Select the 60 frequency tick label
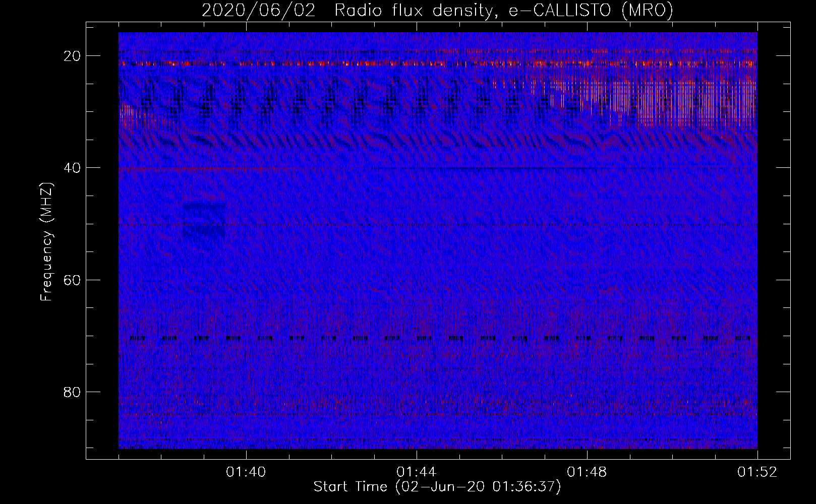This screenshot has height=504, width=816. click(x=73, y=280)
